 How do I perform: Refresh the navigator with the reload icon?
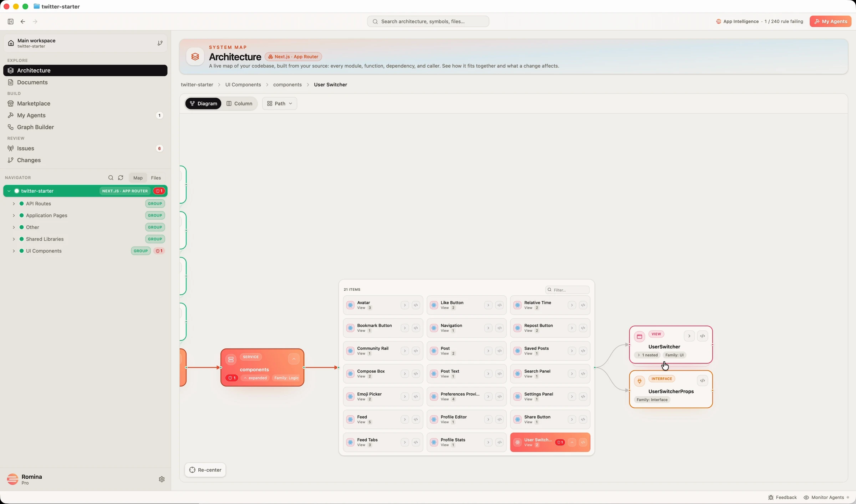121,178
